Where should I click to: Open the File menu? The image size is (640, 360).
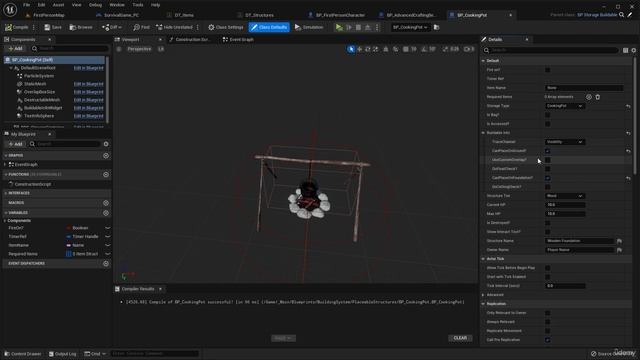[27, 5]
